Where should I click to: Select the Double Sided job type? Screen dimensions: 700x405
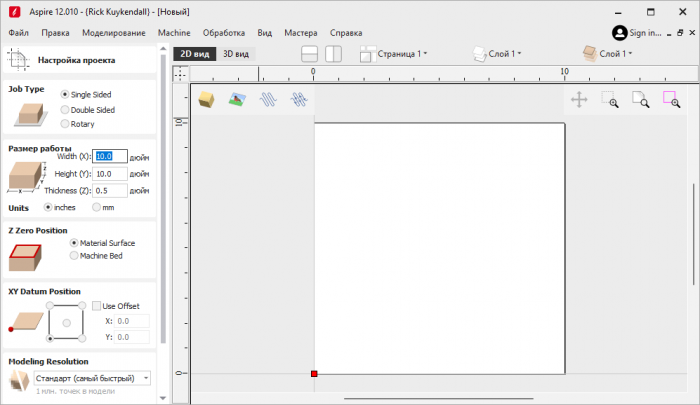coord(66,109)
